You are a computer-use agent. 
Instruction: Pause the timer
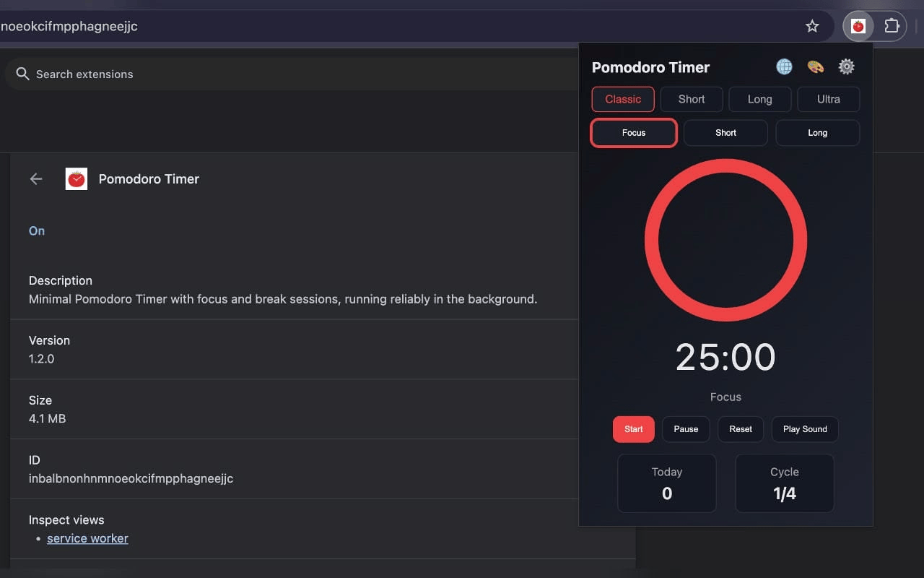(686, 429)
